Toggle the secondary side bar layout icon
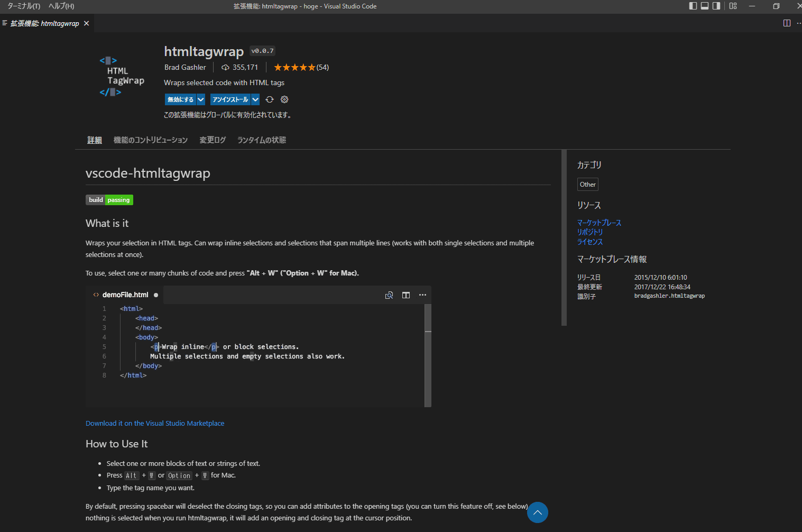Viewport: 802px width, 532px height. [716, 6]
